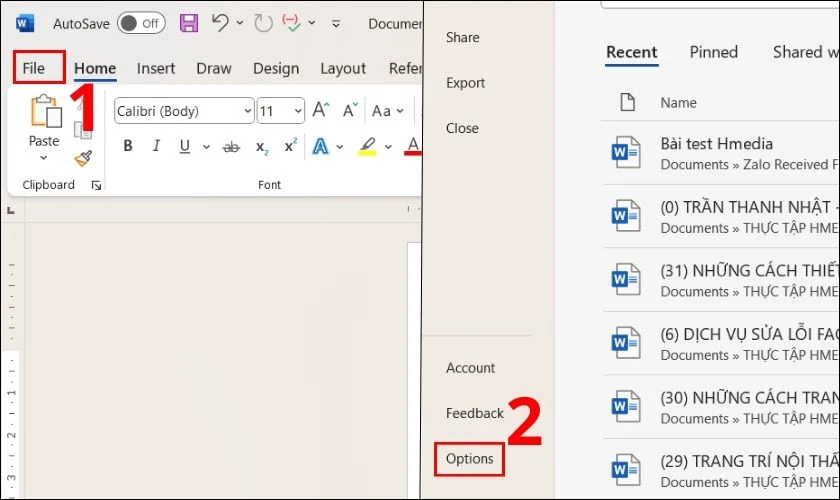Open Account in the backstage menu
The image size is (840, 500).
(470, 368)
